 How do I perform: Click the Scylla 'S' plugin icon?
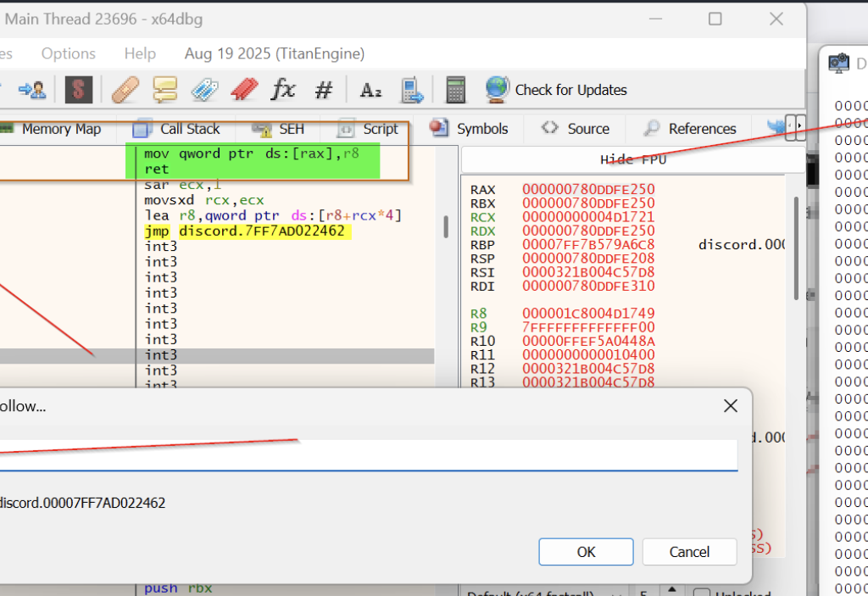click(x=78, y=89)
